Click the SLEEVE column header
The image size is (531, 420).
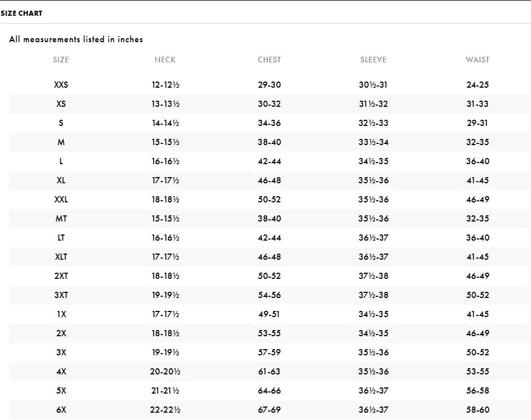373,60
